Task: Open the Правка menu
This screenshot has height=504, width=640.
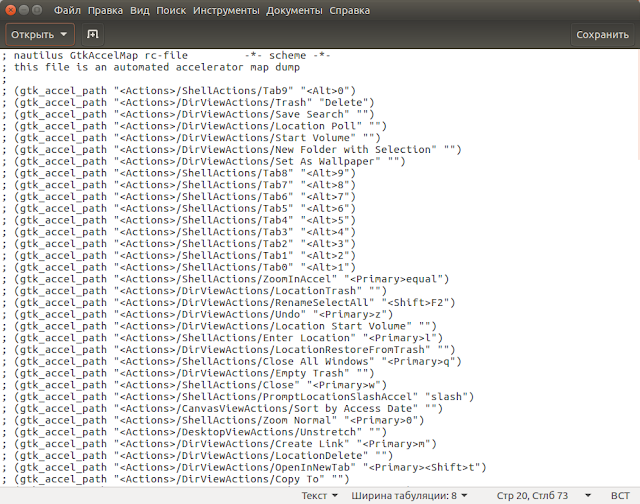Action: pos(105,10)
